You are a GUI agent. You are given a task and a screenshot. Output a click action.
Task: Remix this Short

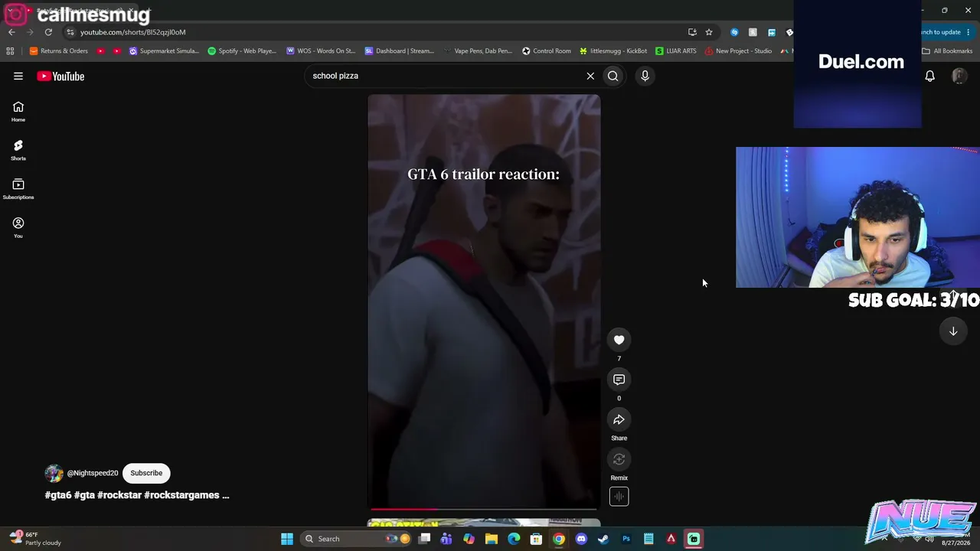pyautogui.click(x=619, y=459)
